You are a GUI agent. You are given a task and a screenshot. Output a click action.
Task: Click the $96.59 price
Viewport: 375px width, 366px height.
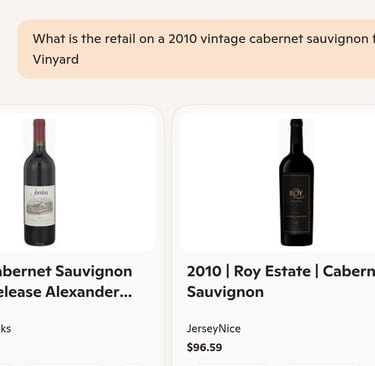pos(204,347)
